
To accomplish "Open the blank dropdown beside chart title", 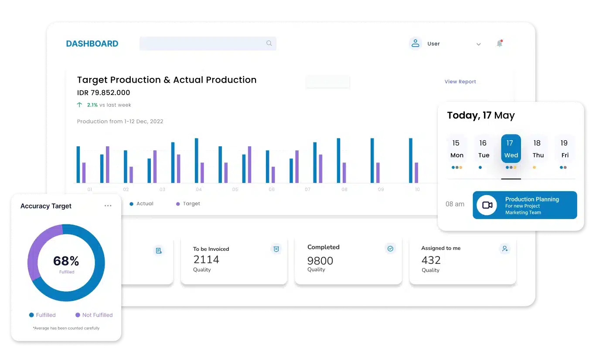I will [x=328, y=81].
